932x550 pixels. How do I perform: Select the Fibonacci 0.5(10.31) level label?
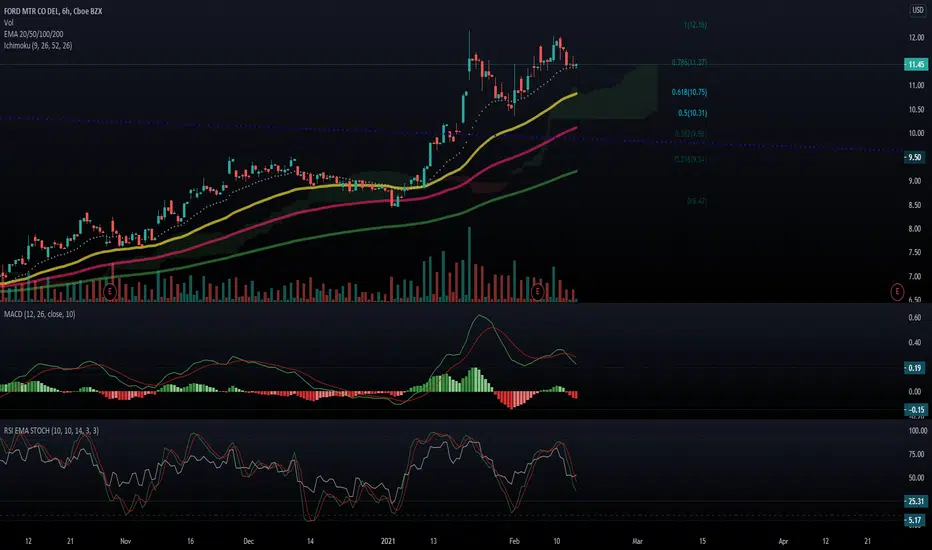tap(692, 113)
